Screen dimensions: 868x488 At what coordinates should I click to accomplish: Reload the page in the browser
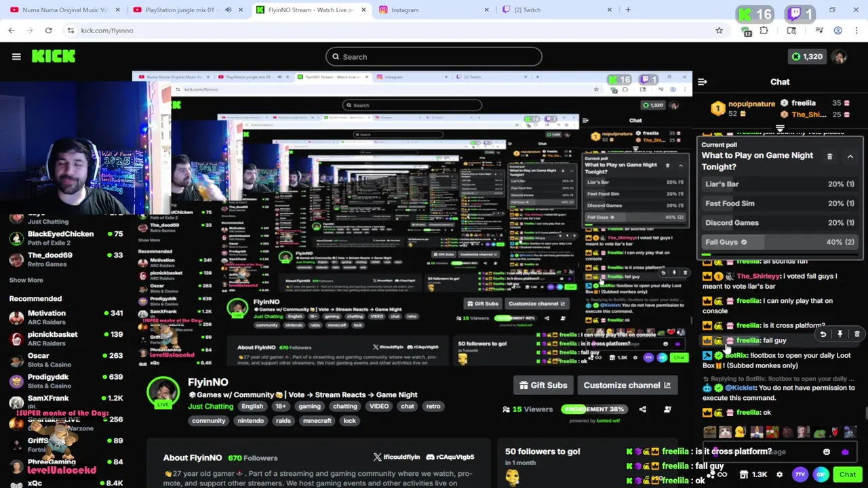(x=48, y=30)
